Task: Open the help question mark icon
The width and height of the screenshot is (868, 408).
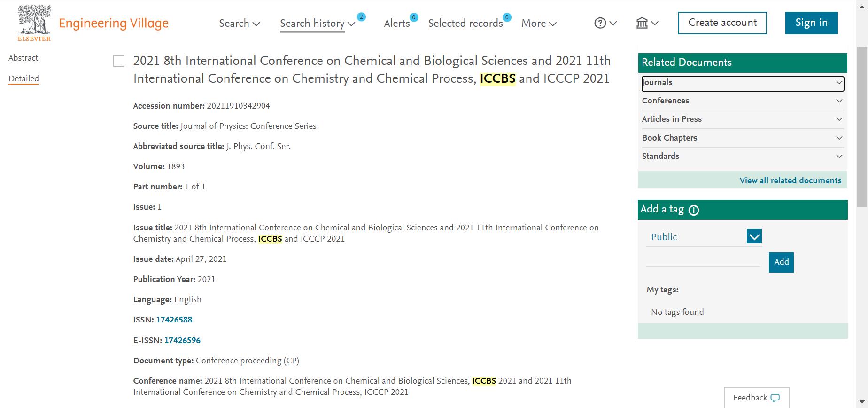Action: [600, 23]
